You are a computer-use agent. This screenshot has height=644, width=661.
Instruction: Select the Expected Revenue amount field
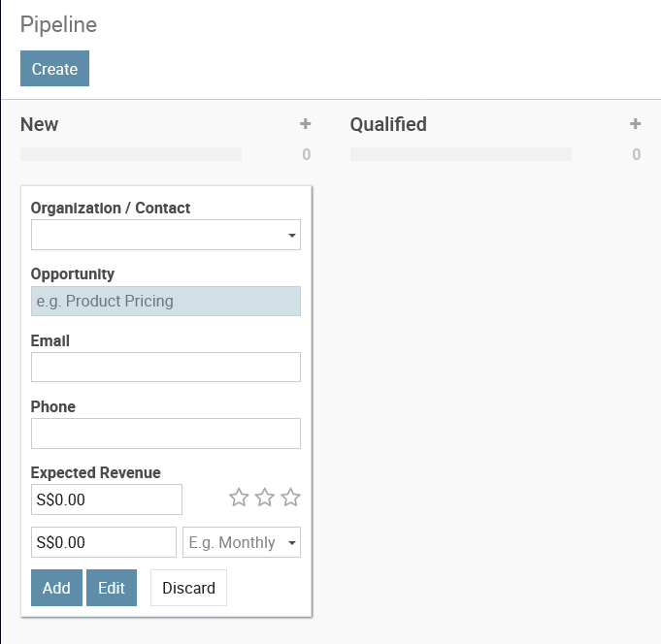tap(107, 499)
